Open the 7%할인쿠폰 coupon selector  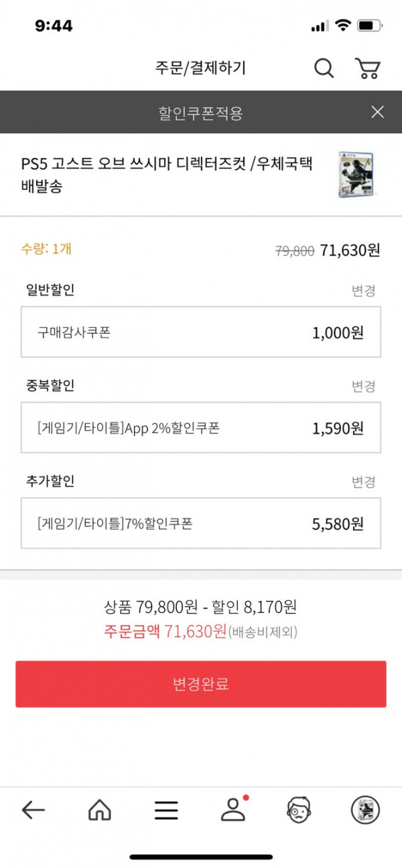(x=201, y=523)
